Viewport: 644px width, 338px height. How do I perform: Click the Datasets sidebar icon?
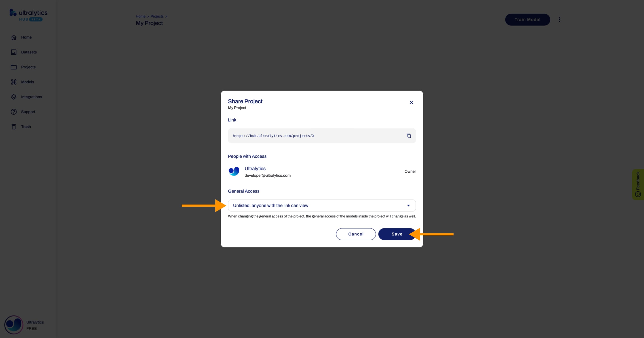pyautogui.click(x=14, y=52)
